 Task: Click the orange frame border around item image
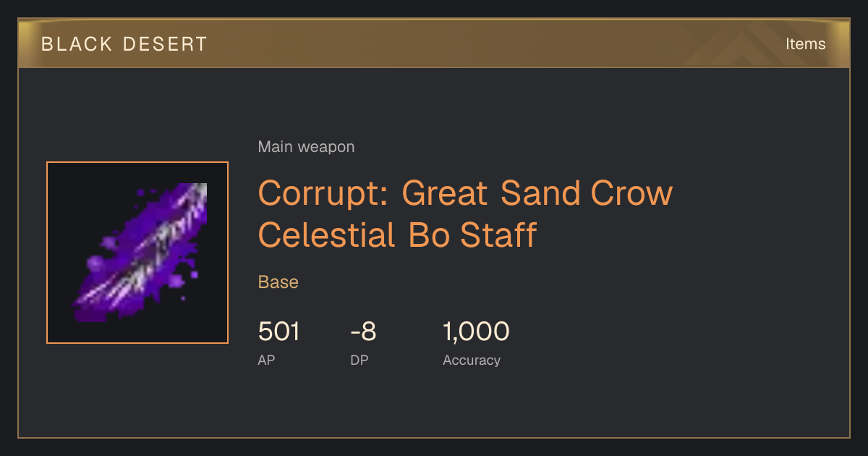coord(137,163)
